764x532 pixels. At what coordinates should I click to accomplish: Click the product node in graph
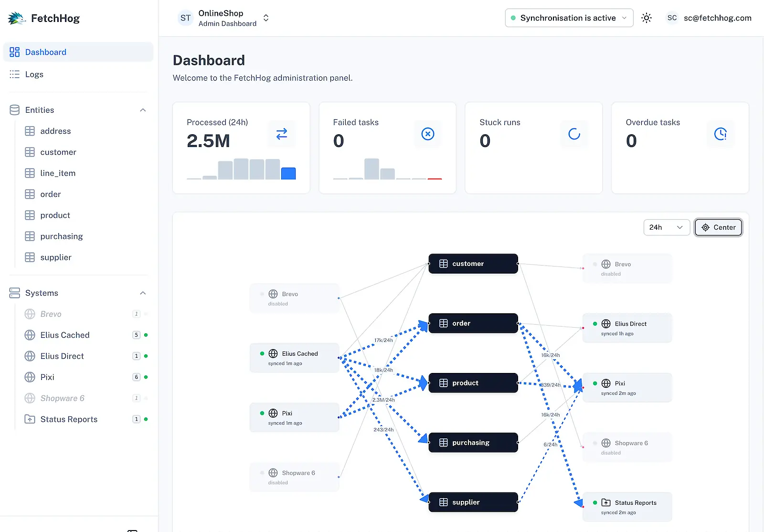[x=473, y=383]
